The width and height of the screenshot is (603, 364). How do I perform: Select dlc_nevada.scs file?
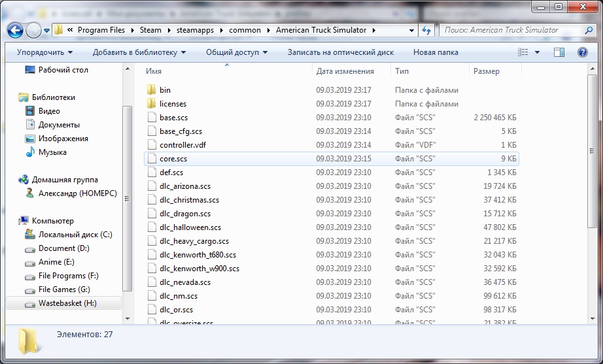pos(185,282)
